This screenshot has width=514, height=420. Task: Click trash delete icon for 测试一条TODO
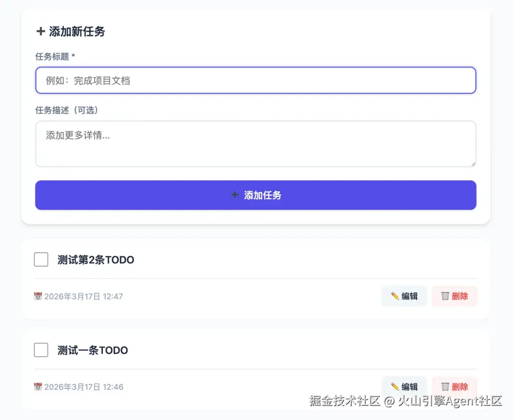click(445, 387)
